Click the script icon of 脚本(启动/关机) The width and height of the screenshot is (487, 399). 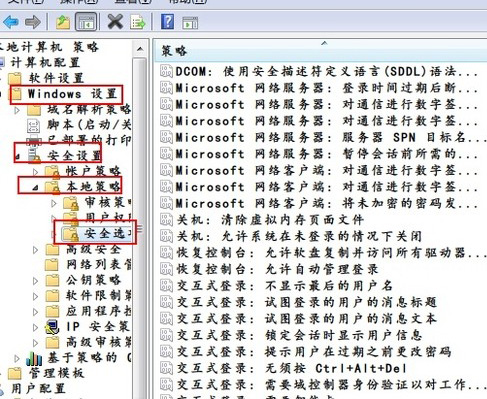(34, 125)
